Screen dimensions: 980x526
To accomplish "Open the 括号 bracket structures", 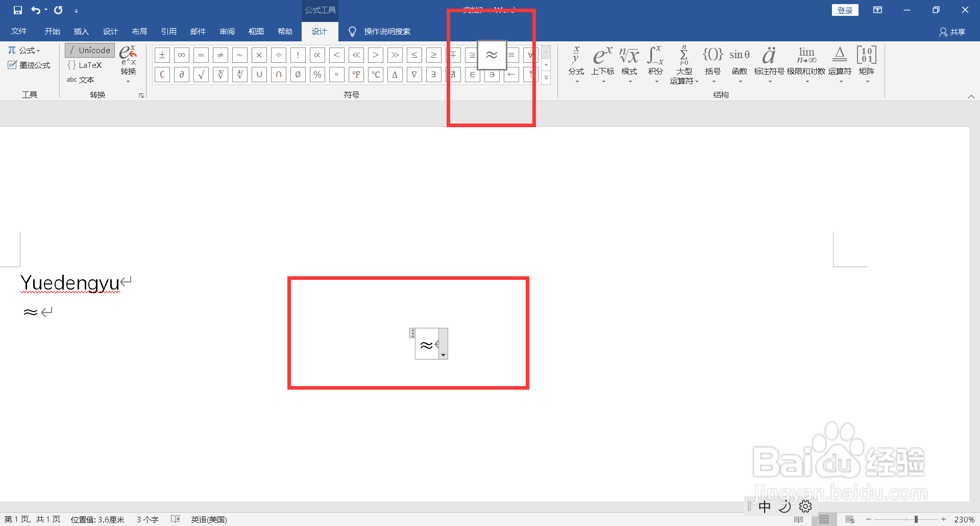I will [x=713, y=64].
